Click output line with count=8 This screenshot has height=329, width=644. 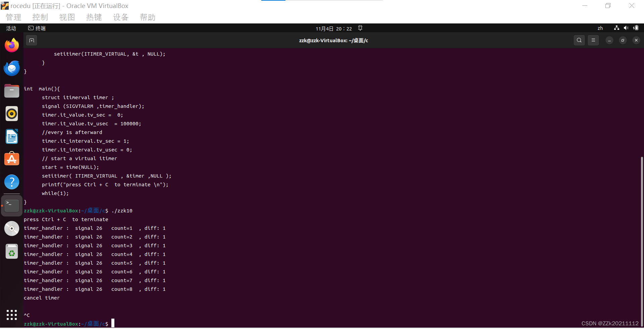[x=95, y=289]
